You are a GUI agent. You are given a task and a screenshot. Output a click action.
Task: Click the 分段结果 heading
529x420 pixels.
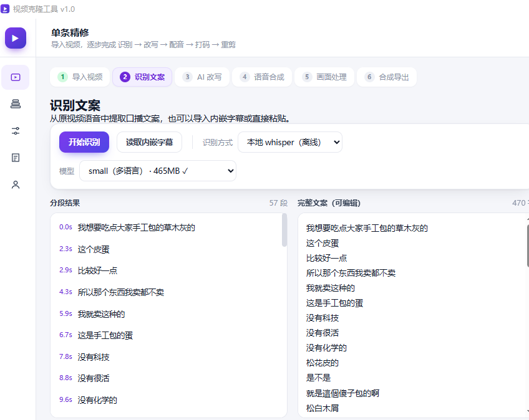coord(65,203)
